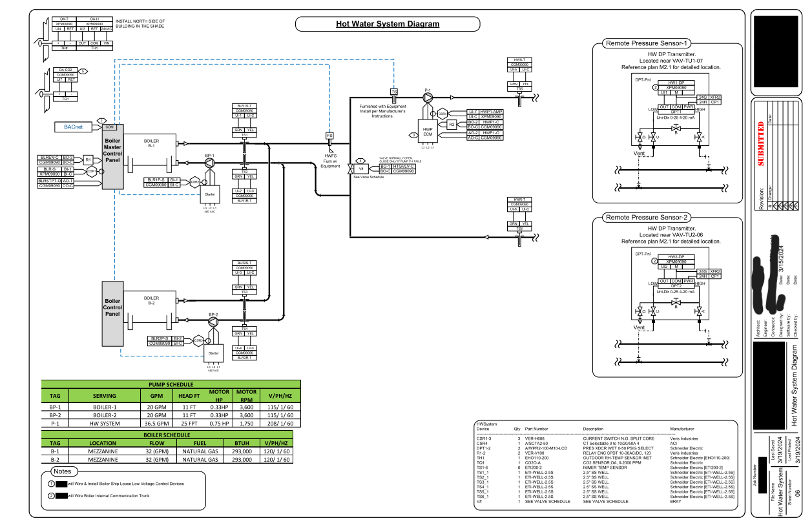Click the top 'Hot Water System Diagram' title banner
The width and height of the screenshot is (812, 525).
point(388,25)
